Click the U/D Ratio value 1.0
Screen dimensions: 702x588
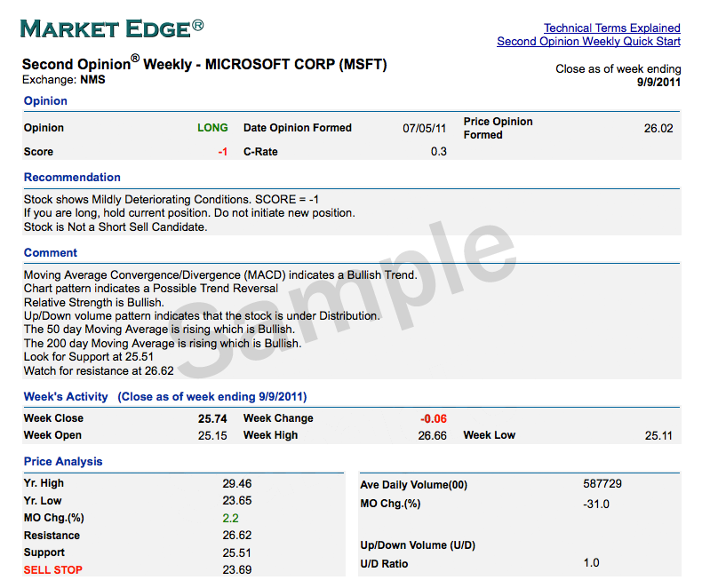pyautogui.click(x=592, y=562)
